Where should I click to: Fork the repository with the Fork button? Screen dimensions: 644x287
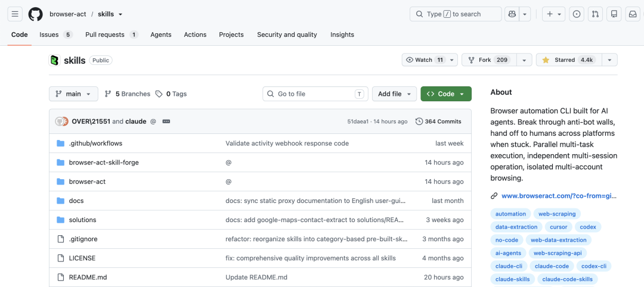pyautogui.click(x=489, y=60)
